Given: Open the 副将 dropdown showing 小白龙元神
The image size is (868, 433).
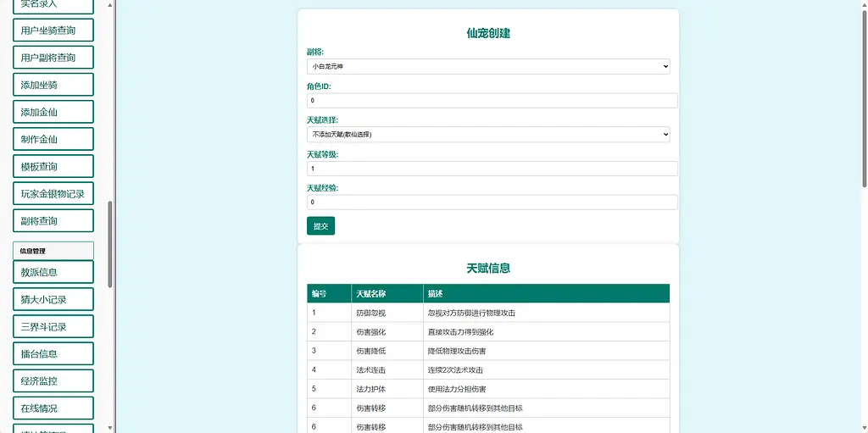Looking at the screenshot, I should 487,66.
